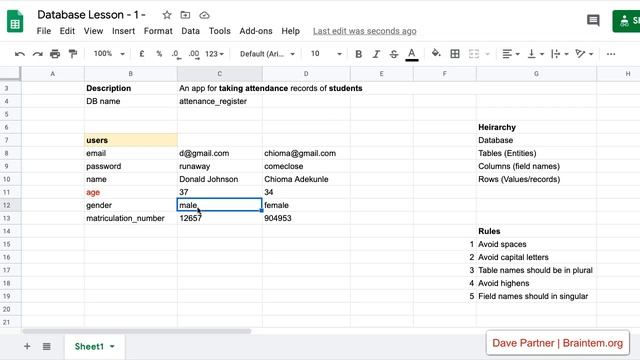Open vertical align dropdown
The height and width of the screenshot is (360, 640).
536,54
